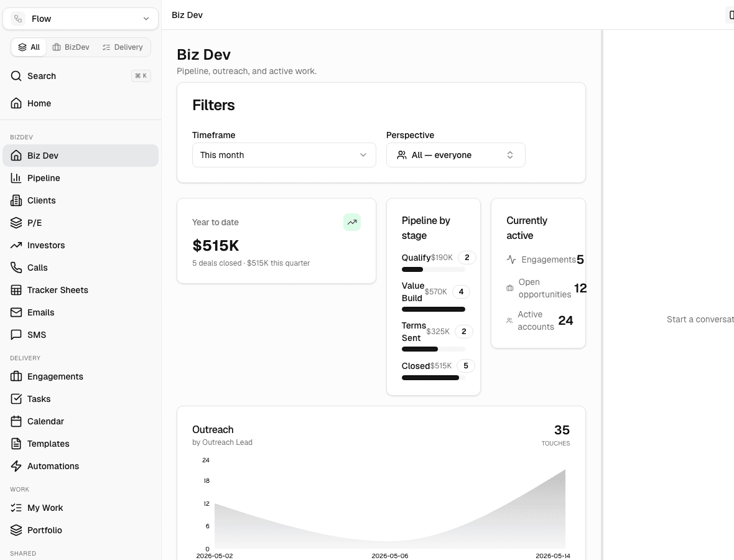The height and width of the screenshot is (560, 734).
Task: Click the Automations lightning bolt icon
Action: pyautogui.click(x=16, y=466)
